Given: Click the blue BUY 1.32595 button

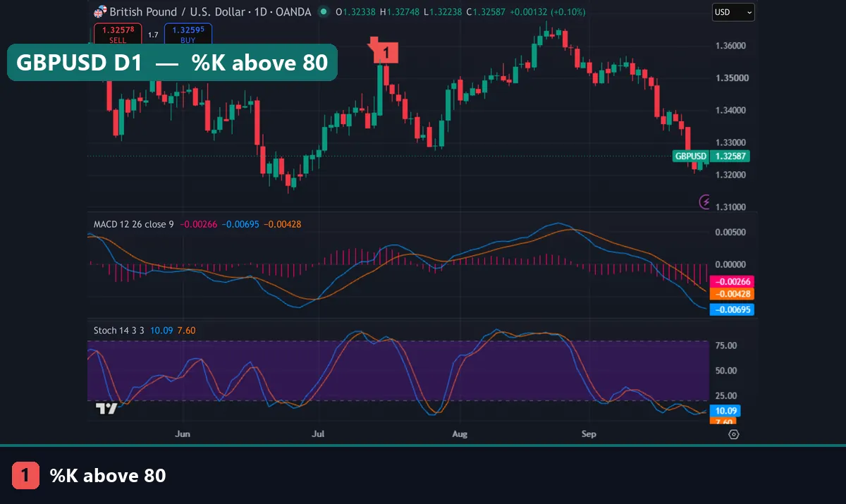Looking at the screenshot, I should tap(188, 34).
